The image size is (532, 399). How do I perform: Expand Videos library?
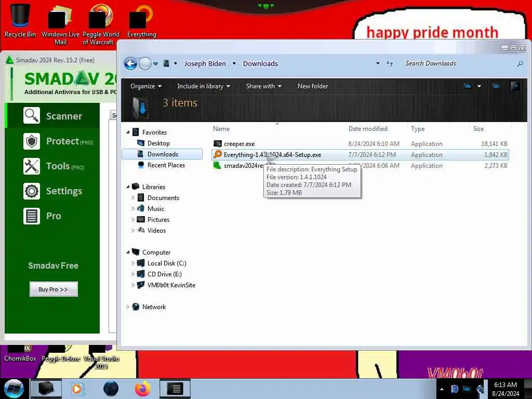coord(133,230)
